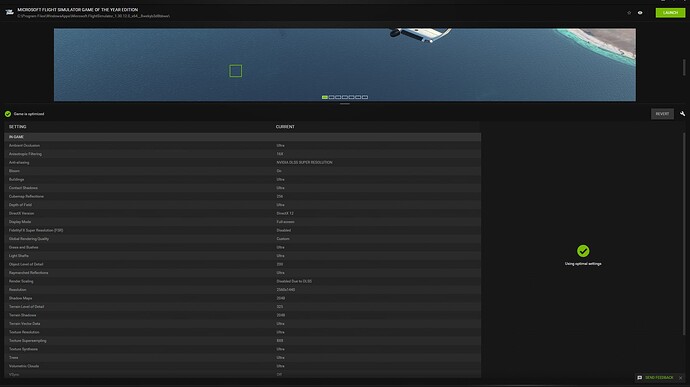Click the settings list vertical scrollbar

(x=684, y=233)
